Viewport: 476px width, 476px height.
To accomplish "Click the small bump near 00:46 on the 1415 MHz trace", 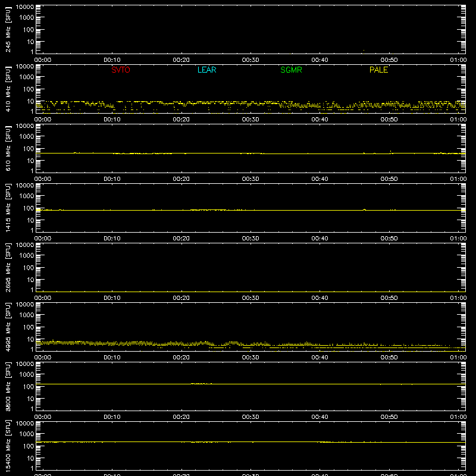I will click(364, 210).
